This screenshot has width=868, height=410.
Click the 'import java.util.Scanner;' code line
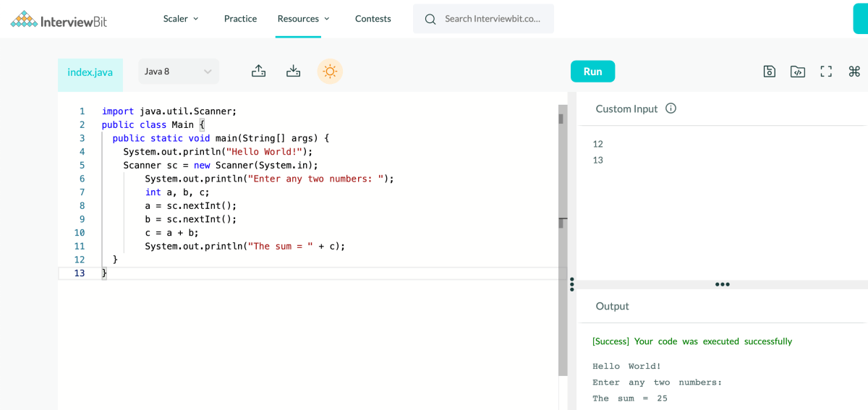tap(169, 111)
